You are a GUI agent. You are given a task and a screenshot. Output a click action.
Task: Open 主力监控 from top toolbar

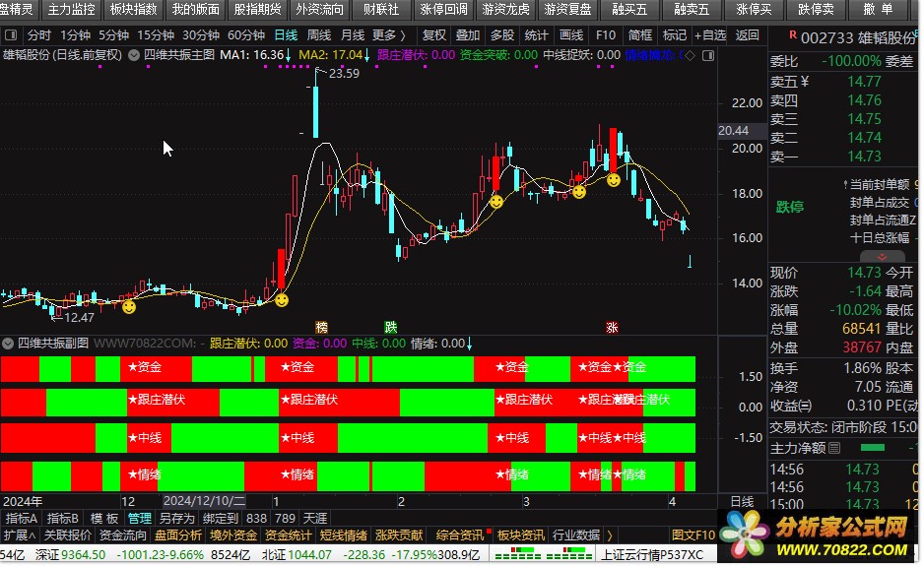71,10
